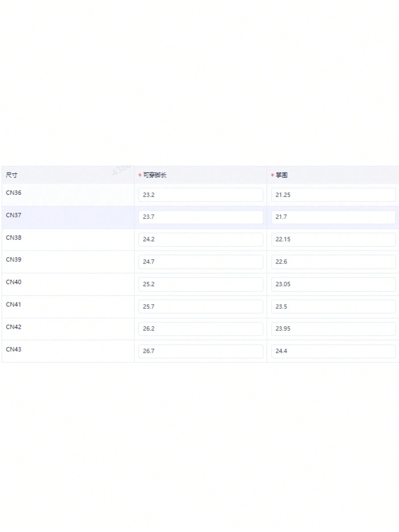The image size is (399, 532).
Task: Select the CN43 foot length field 26.7
Action: pos(200,351)
